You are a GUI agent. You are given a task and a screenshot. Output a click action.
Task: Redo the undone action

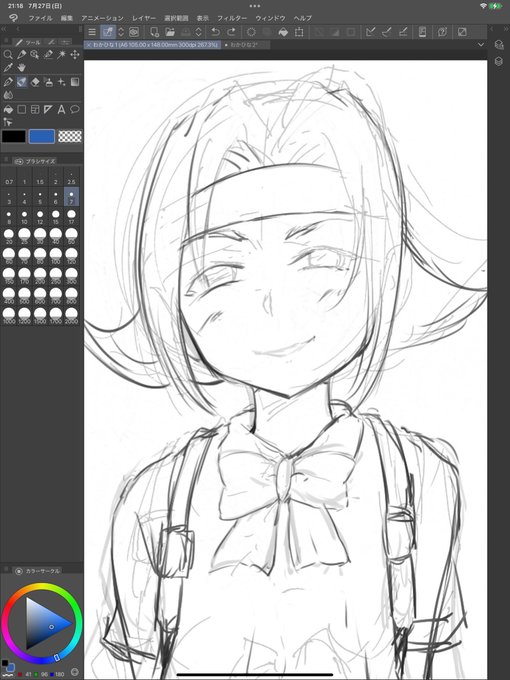pyautogui.click(x=231, y=32)
